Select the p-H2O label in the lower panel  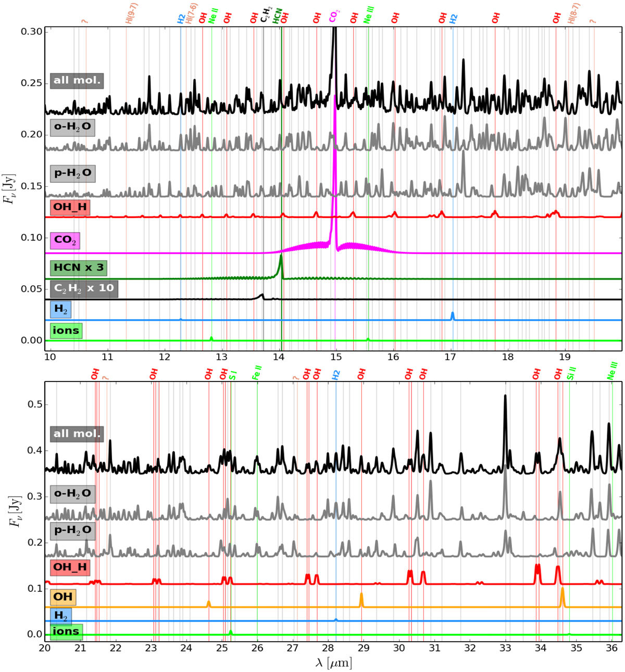pos(72,530)
